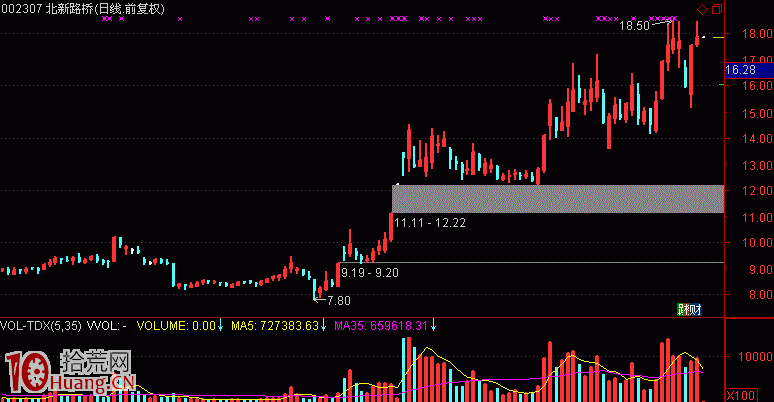Click the blue 财 finance badge
774x402 pixels.
point(695,310)
